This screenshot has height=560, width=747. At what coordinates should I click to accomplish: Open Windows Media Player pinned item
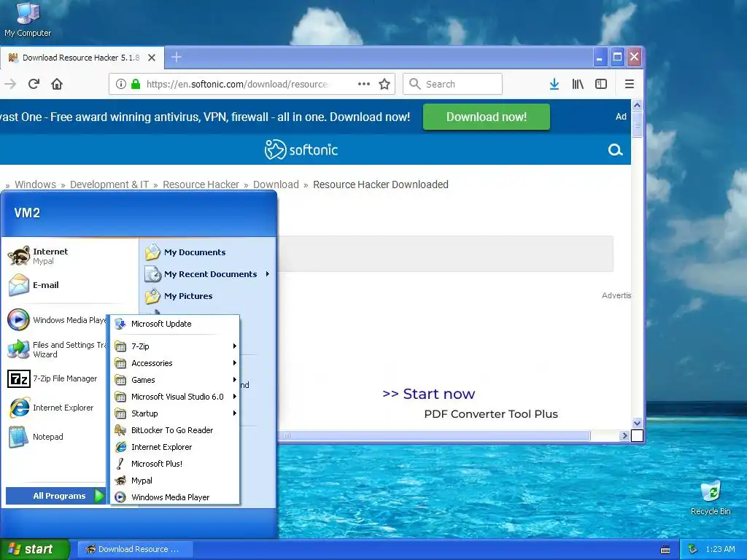56,320
